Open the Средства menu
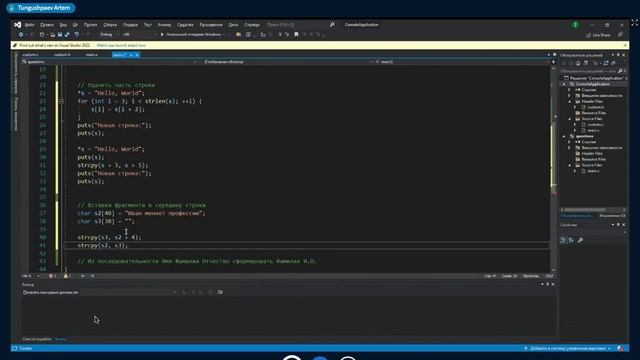Viewport: 640px width, 360px height. (x=185, y=25)
